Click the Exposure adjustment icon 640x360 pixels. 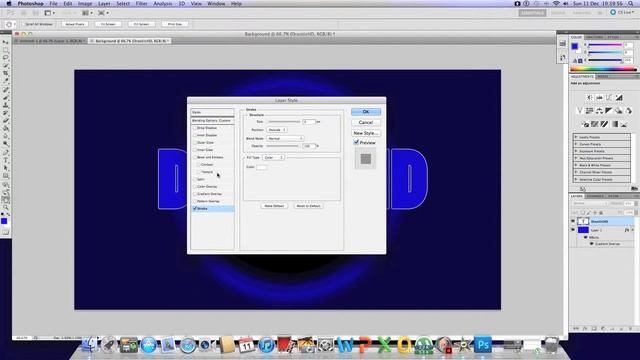point(619,98)
